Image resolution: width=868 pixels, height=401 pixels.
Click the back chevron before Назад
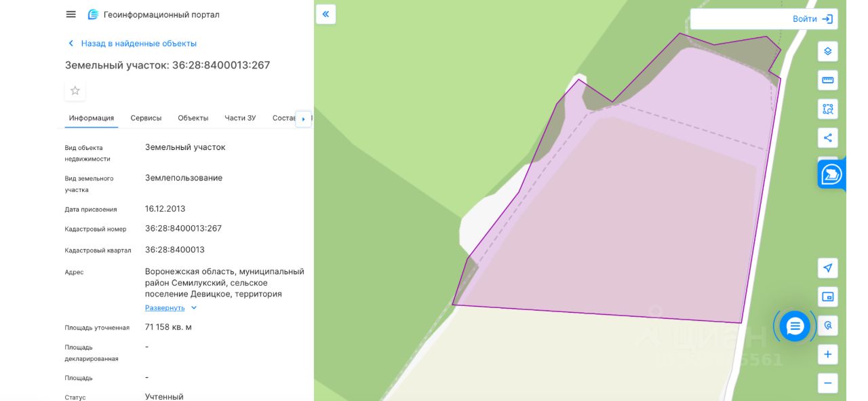coord(71,43)
